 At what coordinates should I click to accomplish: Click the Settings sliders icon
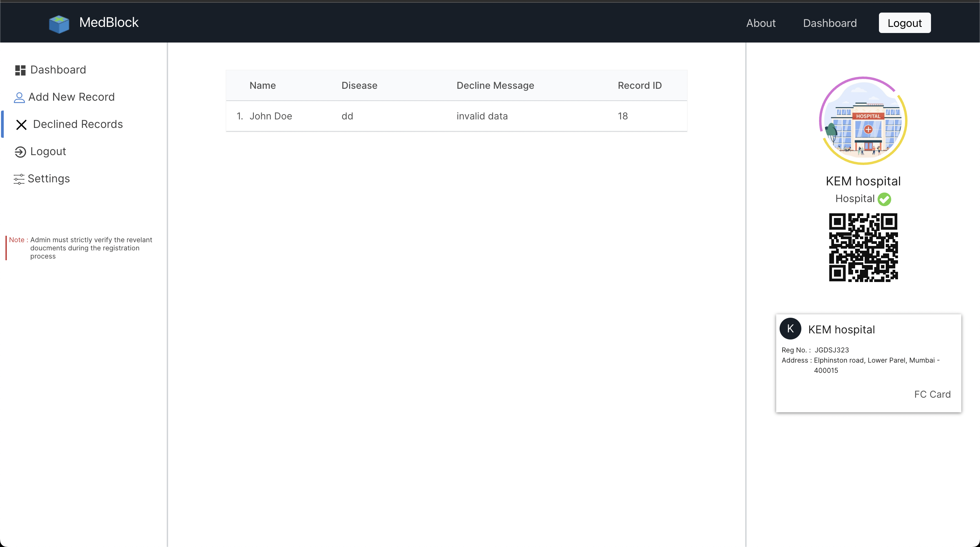tap(19, 179)
